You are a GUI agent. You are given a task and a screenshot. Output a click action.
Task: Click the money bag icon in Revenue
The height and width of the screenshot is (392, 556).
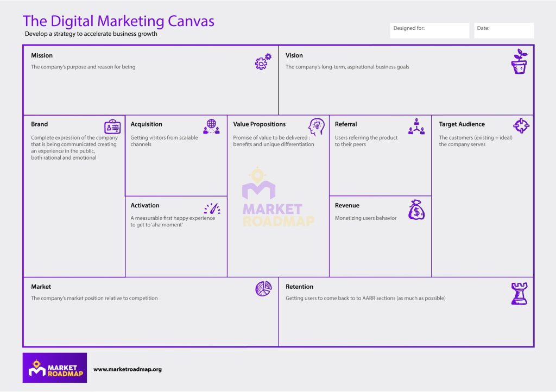[416, 210]
